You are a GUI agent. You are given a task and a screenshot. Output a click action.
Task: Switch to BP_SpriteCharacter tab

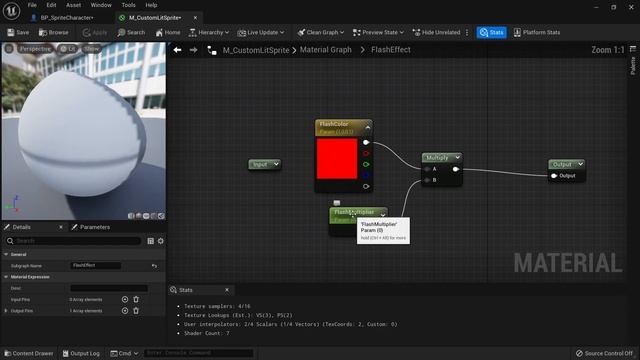(67, 18)
